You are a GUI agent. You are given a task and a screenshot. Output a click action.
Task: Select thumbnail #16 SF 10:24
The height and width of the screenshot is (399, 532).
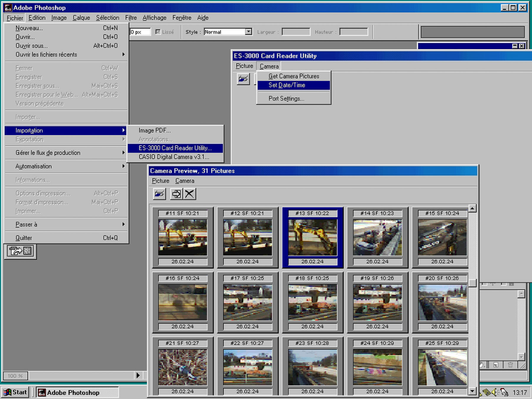click(183, 302)
